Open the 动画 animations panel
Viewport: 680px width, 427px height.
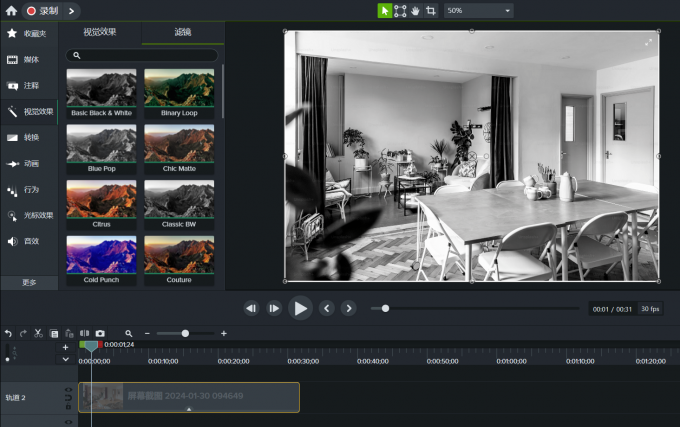[29, 163]
